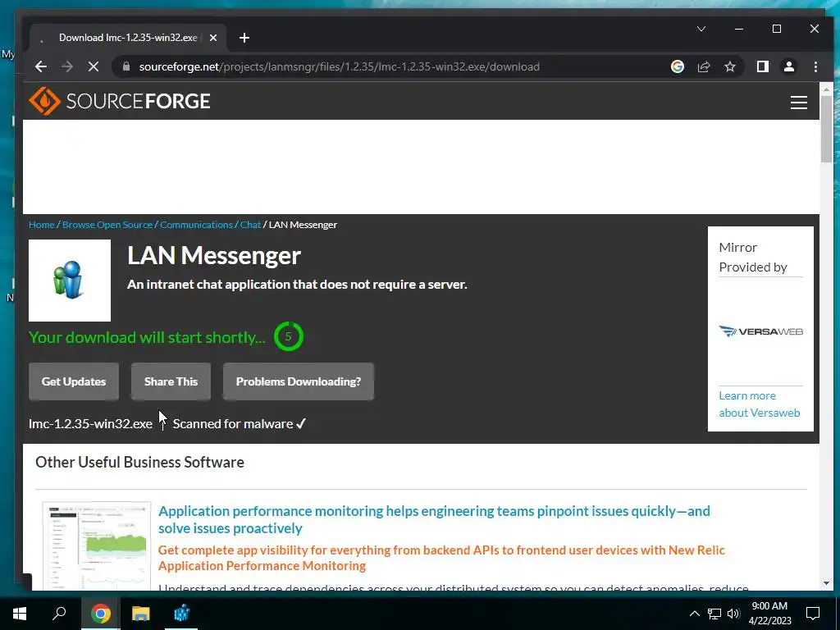Open volume control in tray
This screenshot has height=630, width=840.
[733, 614]
